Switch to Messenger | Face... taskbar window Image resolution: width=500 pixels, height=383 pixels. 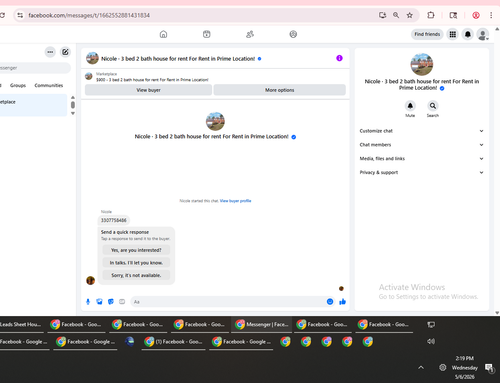click(x=262, y=324)
